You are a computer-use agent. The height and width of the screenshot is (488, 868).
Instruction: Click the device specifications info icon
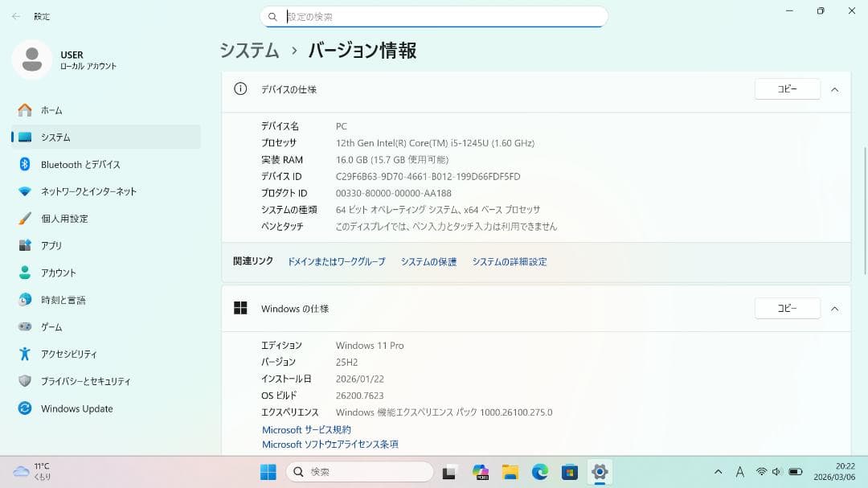click(x=240, y=89)
